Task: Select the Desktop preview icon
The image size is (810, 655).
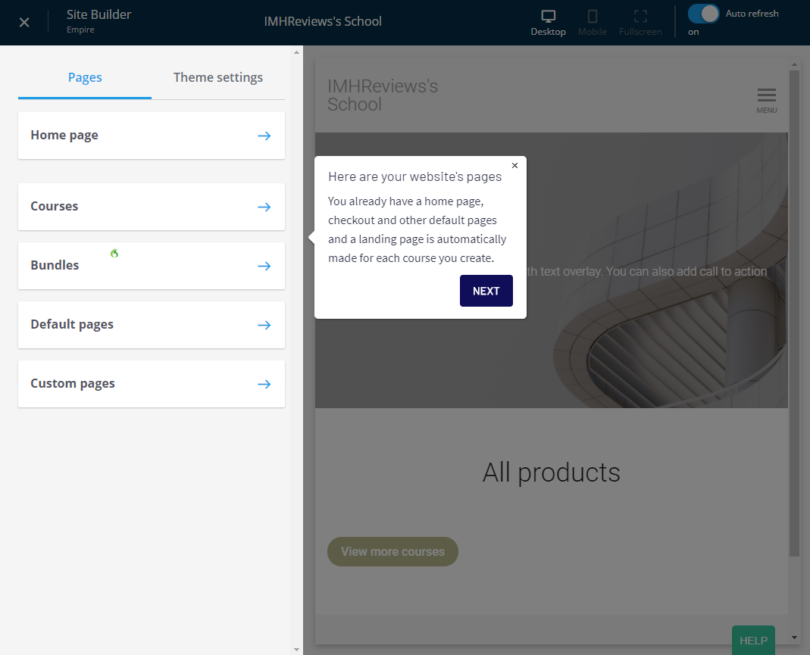Action: pos(547,22)
